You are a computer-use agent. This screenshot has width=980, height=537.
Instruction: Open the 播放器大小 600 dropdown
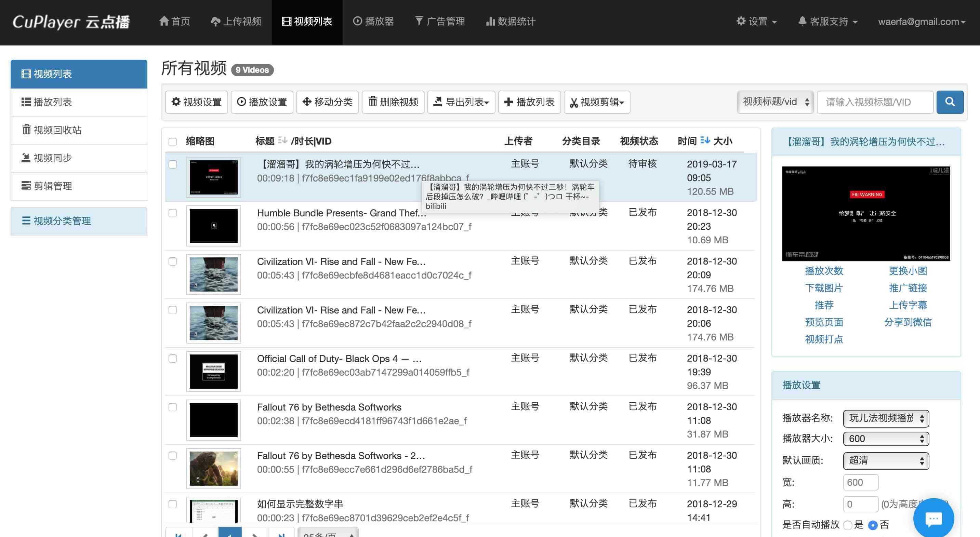[886, 439]
